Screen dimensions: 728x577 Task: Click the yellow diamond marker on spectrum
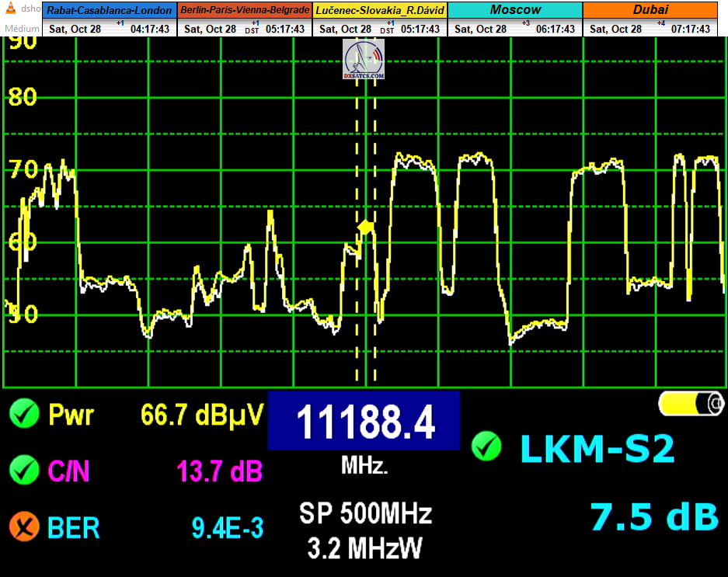point(365,227)
